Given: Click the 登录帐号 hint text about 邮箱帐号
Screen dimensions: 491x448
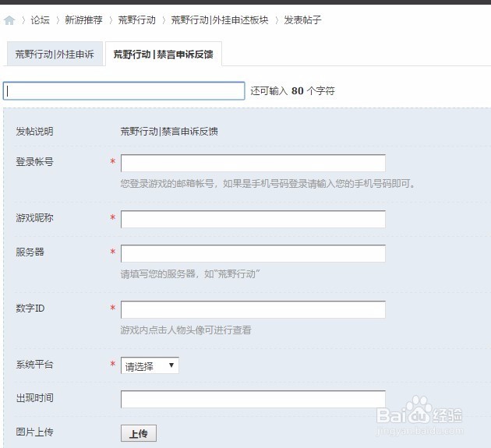Looking at the screenshot, I should pos(268,183).
